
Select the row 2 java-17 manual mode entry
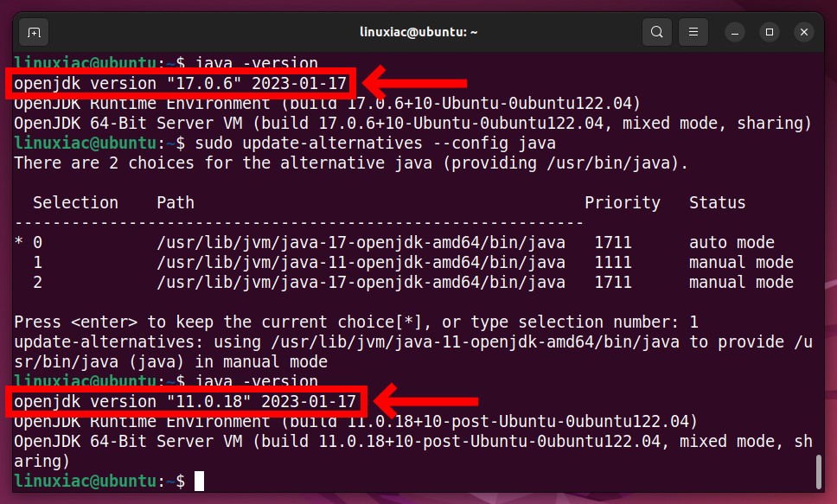pyautogui.click(x=404, y=282)
